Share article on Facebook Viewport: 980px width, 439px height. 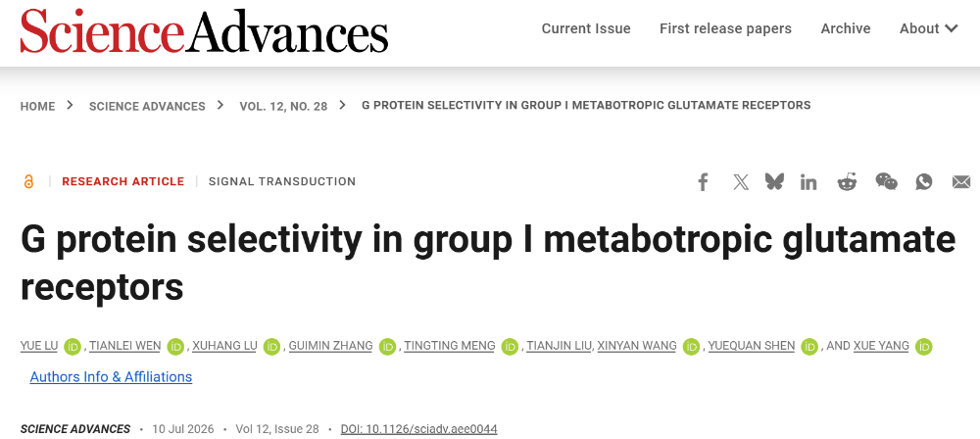click(x=703, y=182)
